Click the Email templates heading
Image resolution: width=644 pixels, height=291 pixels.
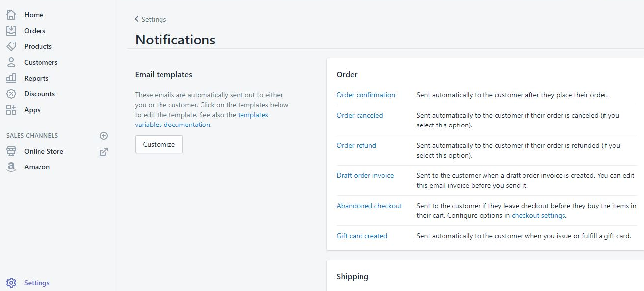click(x=163, y=75)
